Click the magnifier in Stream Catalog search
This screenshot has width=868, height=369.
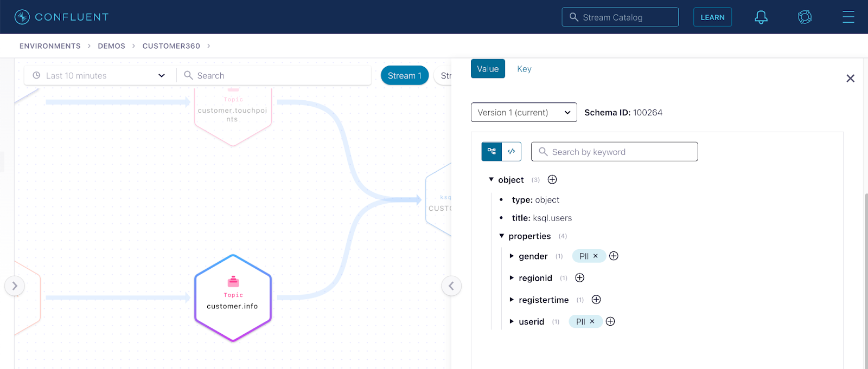pos(573,17)
